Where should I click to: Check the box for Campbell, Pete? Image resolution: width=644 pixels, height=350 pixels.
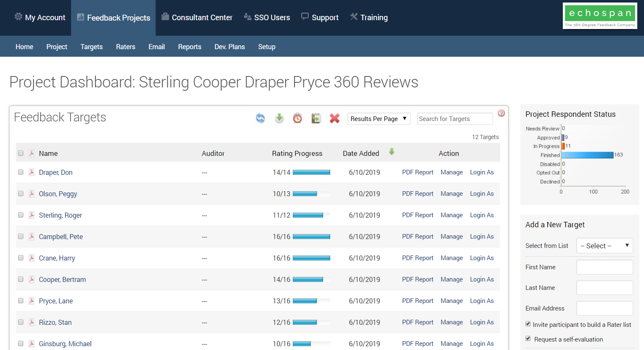21,236
